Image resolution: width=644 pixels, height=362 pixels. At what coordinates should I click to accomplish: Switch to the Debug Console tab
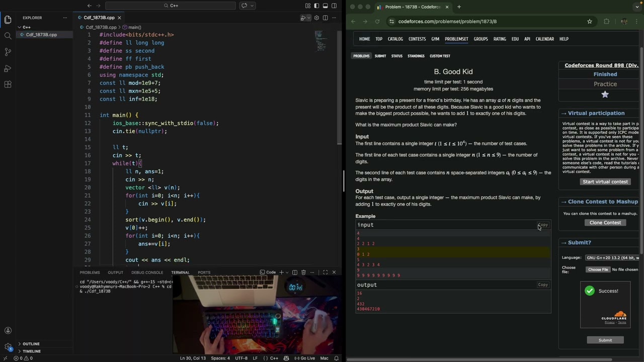[x=147, y=273]
